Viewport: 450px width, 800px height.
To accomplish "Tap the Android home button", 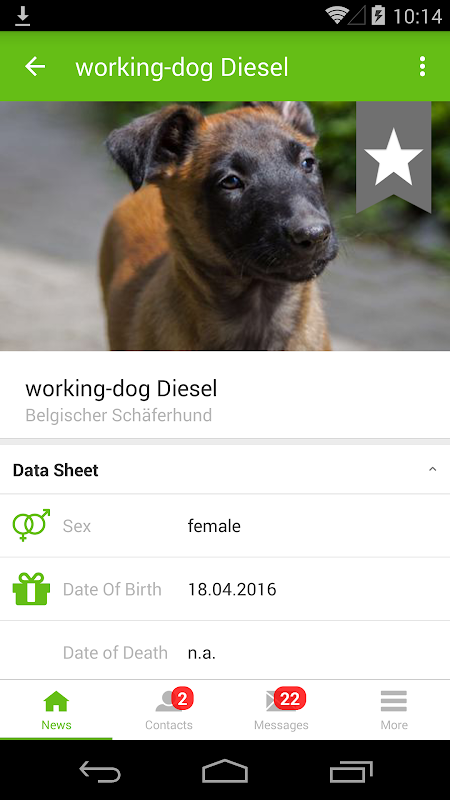I will point(225,771).
